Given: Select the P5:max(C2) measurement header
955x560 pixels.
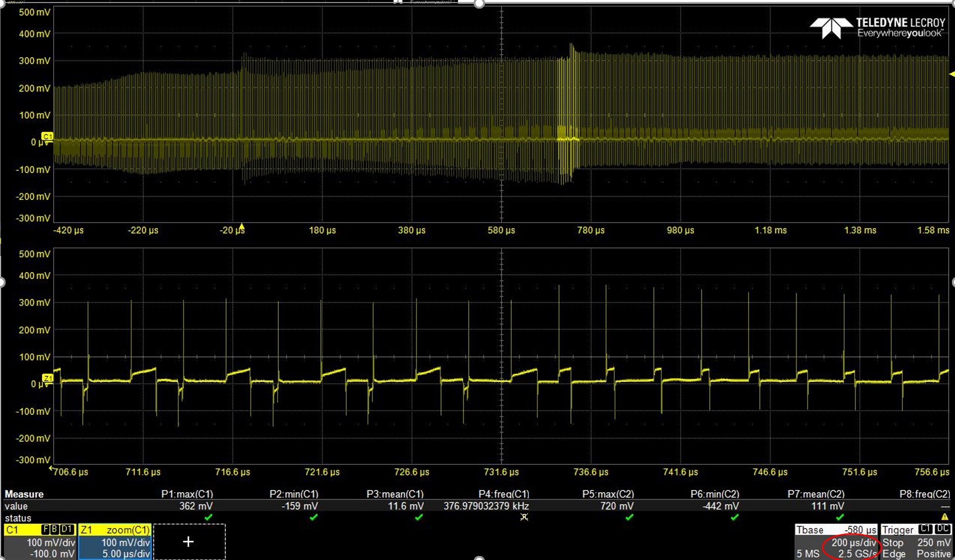Looking at the screenshot, I should [x=608, y=494].
